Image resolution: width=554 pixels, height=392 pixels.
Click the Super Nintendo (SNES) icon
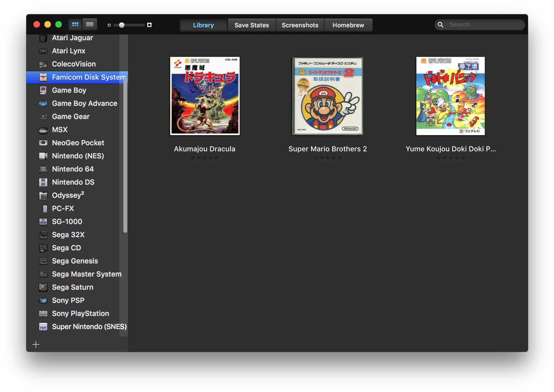[x=43, y=327]
